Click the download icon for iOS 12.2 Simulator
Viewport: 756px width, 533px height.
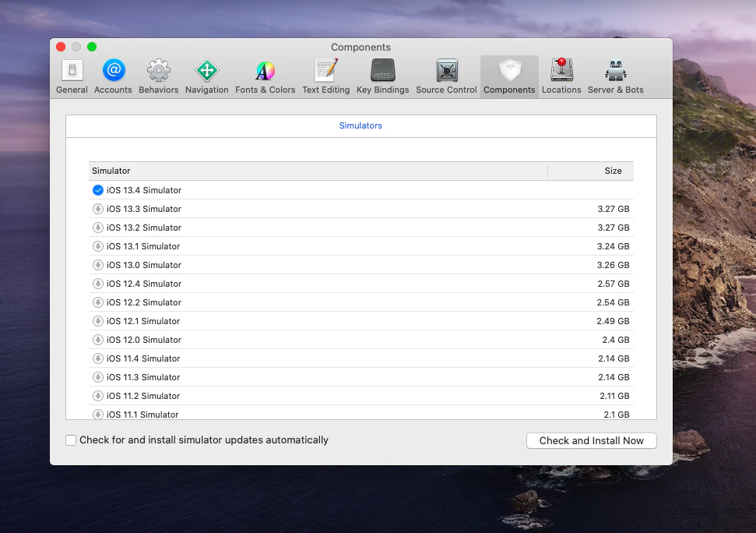(98, 302)
